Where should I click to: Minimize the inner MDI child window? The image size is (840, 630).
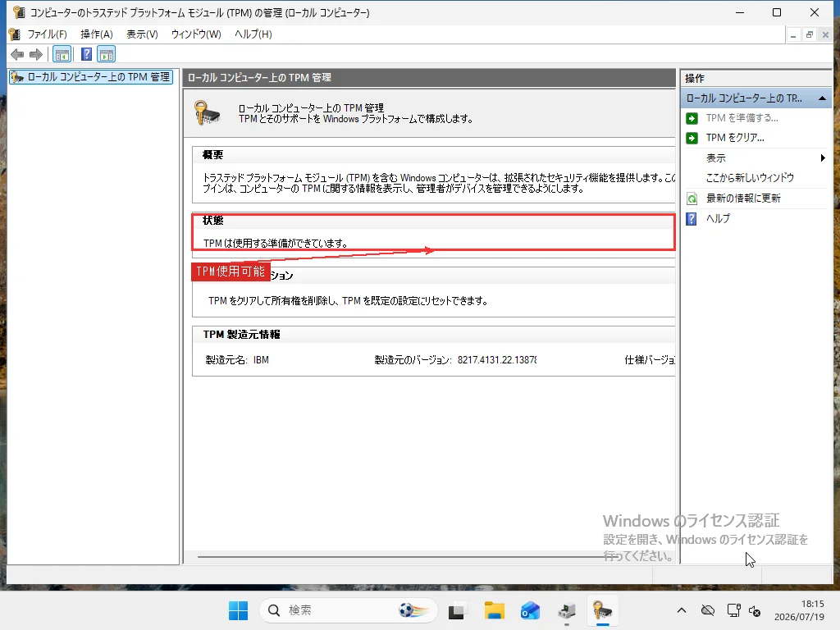coord(793,34)
